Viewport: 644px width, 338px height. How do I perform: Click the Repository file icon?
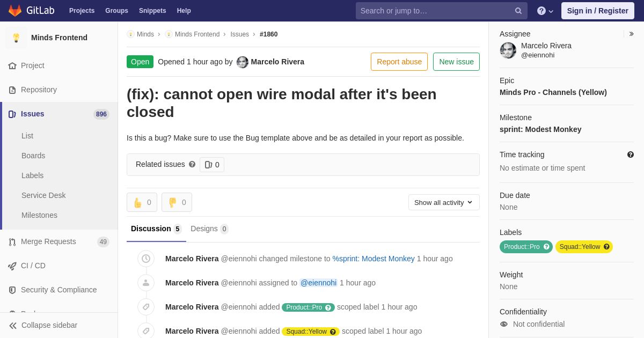[x=12, y=90]
